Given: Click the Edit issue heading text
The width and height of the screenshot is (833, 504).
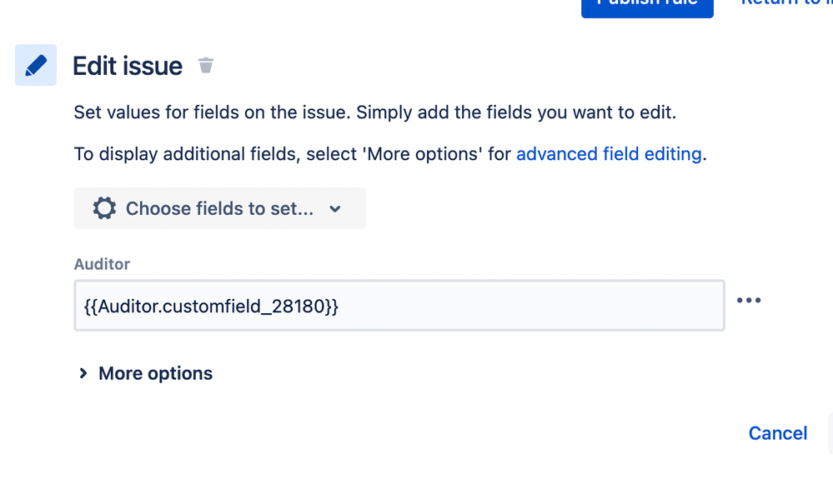Looking at the screenshot, I should [128, 66].
